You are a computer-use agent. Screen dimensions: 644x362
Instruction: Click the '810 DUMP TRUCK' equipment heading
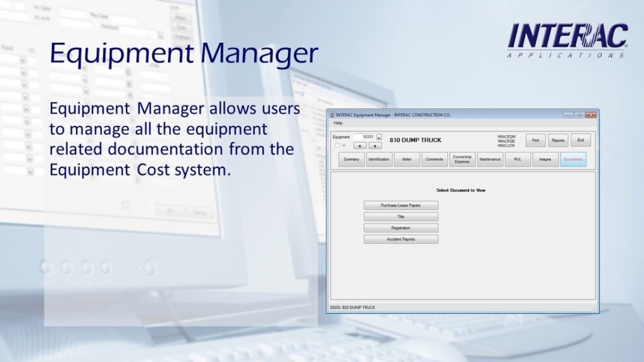point(415,140)
